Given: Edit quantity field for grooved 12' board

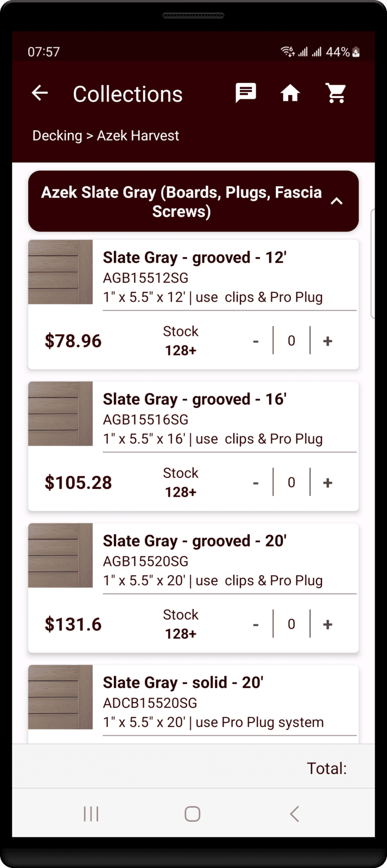Looking at the screenshot, I should pos(291,341).
